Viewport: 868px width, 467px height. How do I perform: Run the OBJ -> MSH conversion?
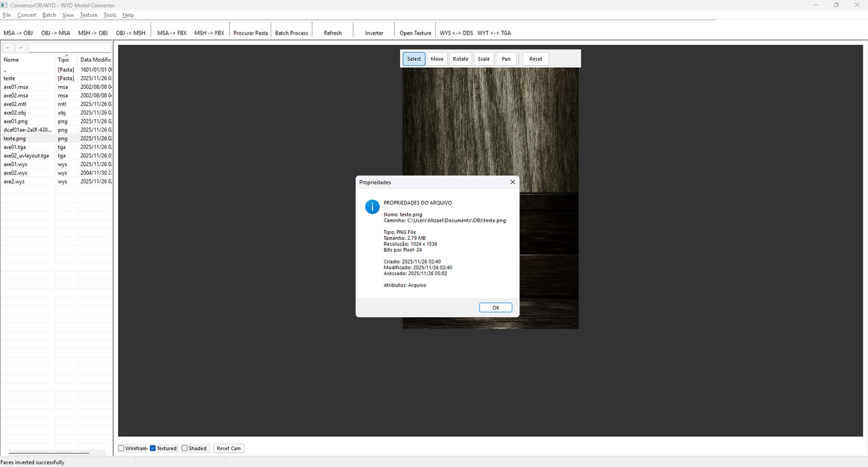coord(130,33)
